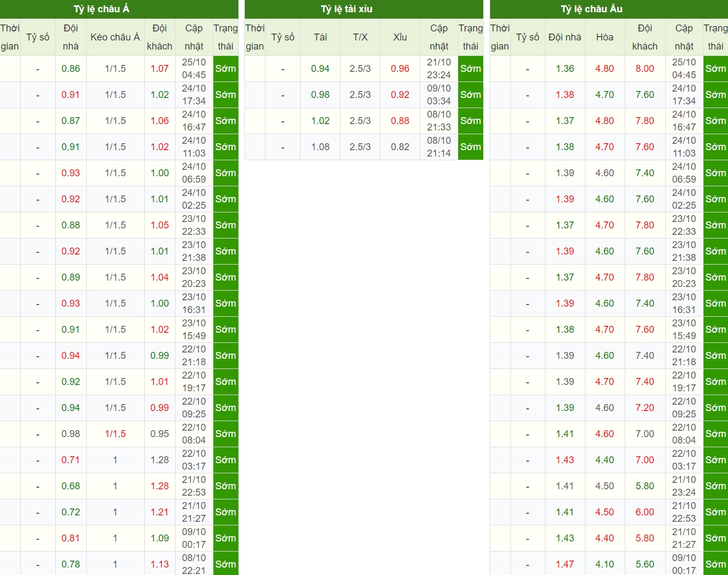The height and width of the screenshot is (575, 728).
Task: Select home odds 1.43 in châu Âu 21/10 21:27 row
Action: point(565,538)
